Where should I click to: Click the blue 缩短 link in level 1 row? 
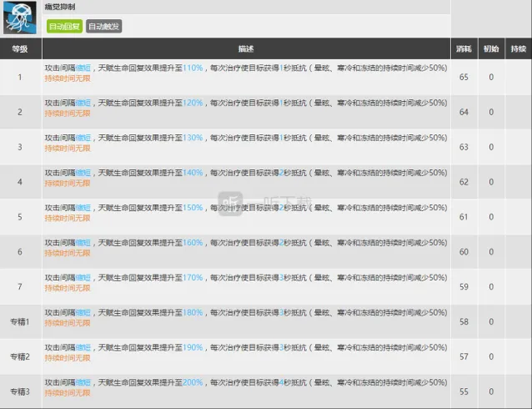point(83,67)
